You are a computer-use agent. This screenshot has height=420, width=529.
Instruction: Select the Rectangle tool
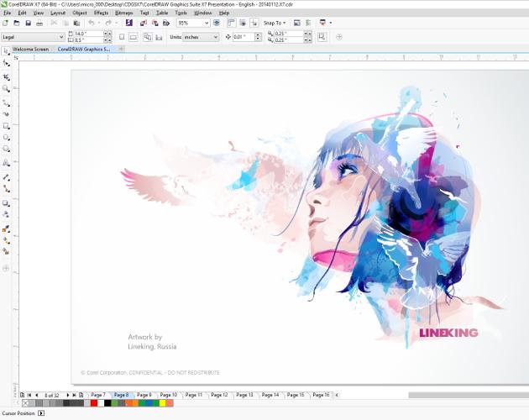pyautogui.click(x=6, y=126)
